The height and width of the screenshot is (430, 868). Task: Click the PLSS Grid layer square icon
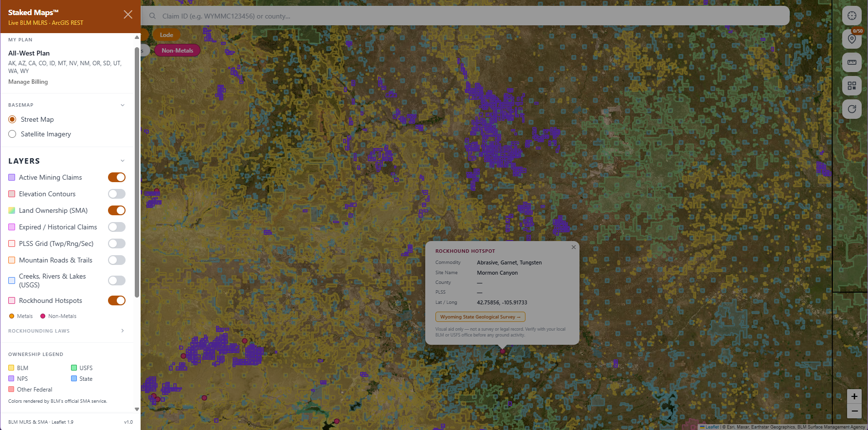click(x=12, y=243)
